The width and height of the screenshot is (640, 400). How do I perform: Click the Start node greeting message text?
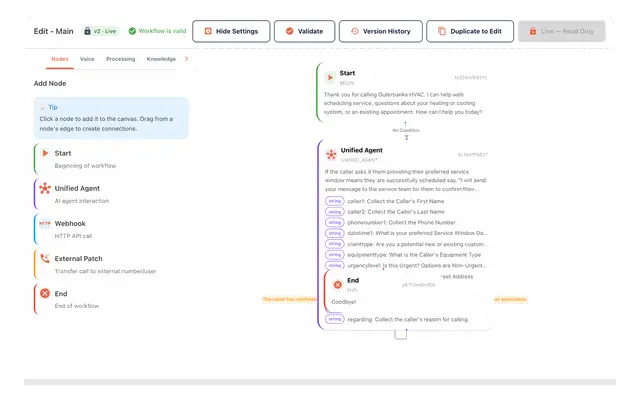point(403,103)
